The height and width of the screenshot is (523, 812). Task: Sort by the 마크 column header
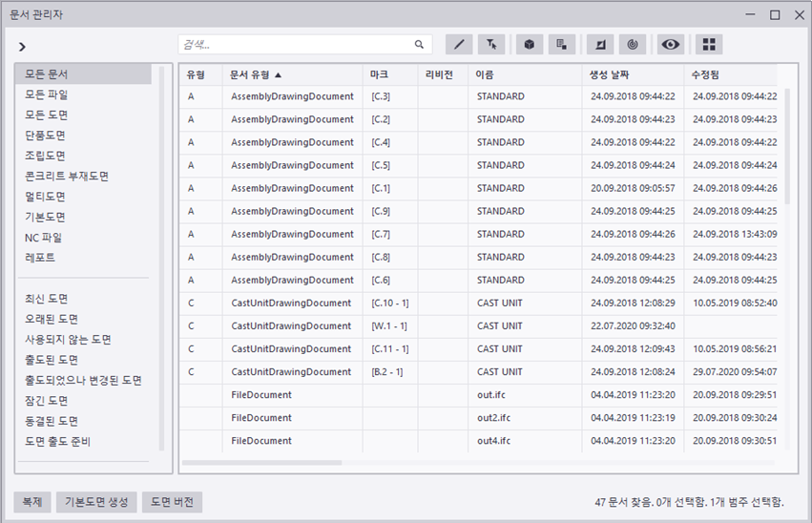tap(390, 74)
